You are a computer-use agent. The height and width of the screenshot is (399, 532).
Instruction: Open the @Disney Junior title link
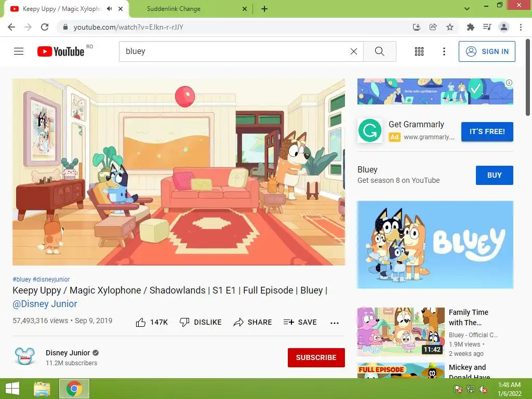pyautogui.click(x=45, y=303)
